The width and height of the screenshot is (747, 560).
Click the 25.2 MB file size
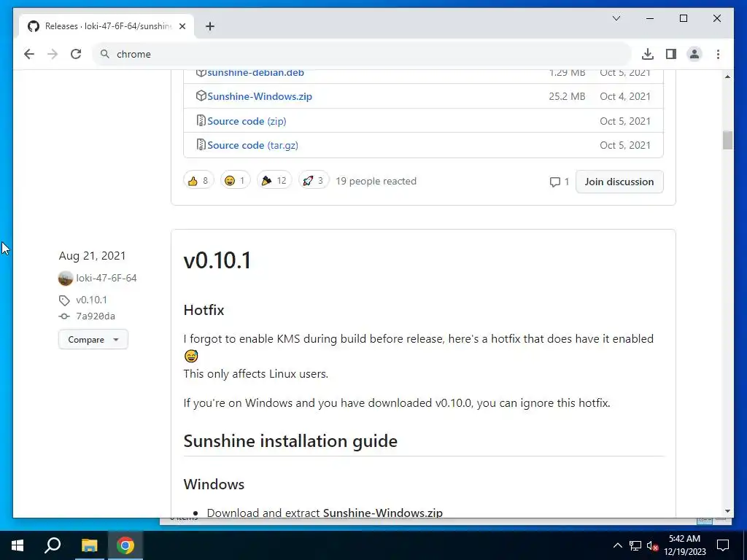(567, 96)
